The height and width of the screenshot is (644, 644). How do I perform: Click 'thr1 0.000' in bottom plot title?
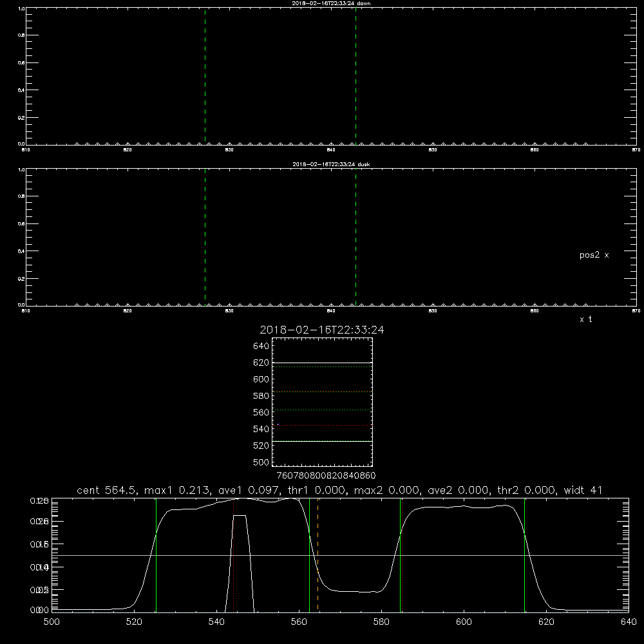(316, 490)
